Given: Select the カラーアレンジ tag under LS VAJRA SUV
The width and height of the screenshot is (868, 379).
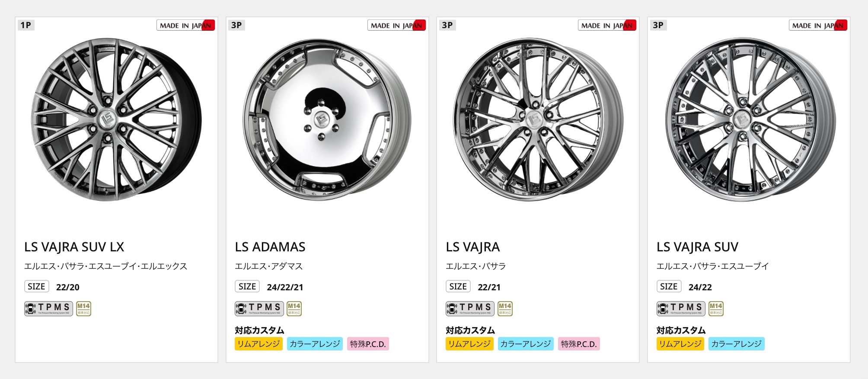Looking at the screenshot, I should (x=736, y=344).
